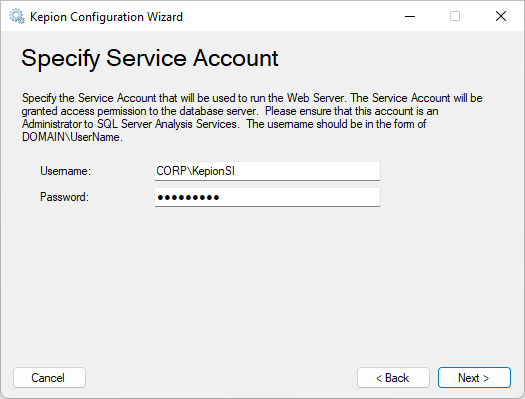The height and width of the screenshot is (399, 525).
Task: Click the 'DOMAIN\UserName.' text in the instructions
Action: pos(72,137)
